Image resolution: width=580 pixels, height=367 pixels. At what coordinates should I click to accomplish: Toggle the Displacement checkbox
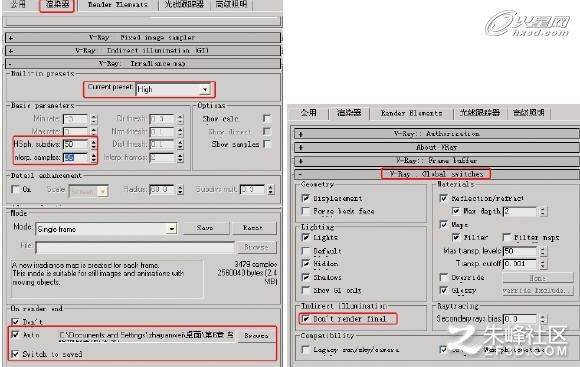[306, 198]
